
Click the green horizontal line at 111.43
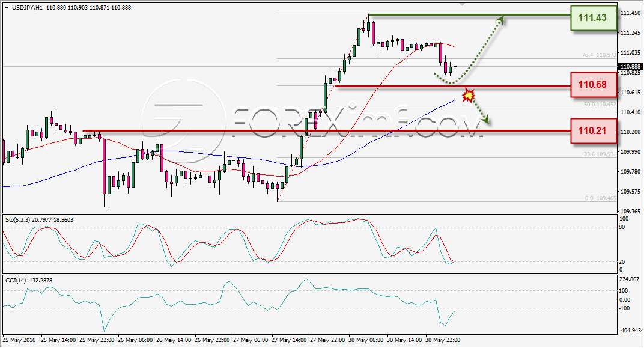point(469,15)
